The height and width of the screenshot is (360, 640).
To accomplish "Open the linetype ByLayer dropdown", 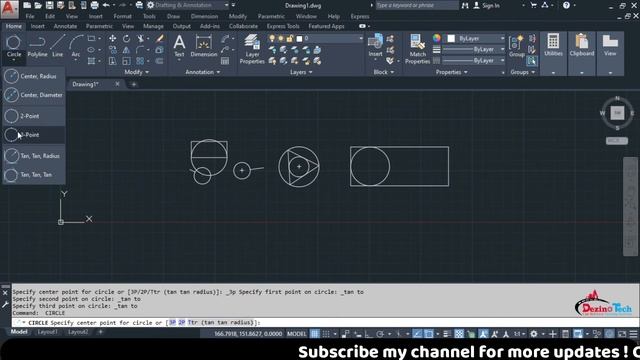I will (x=473, y=60).
